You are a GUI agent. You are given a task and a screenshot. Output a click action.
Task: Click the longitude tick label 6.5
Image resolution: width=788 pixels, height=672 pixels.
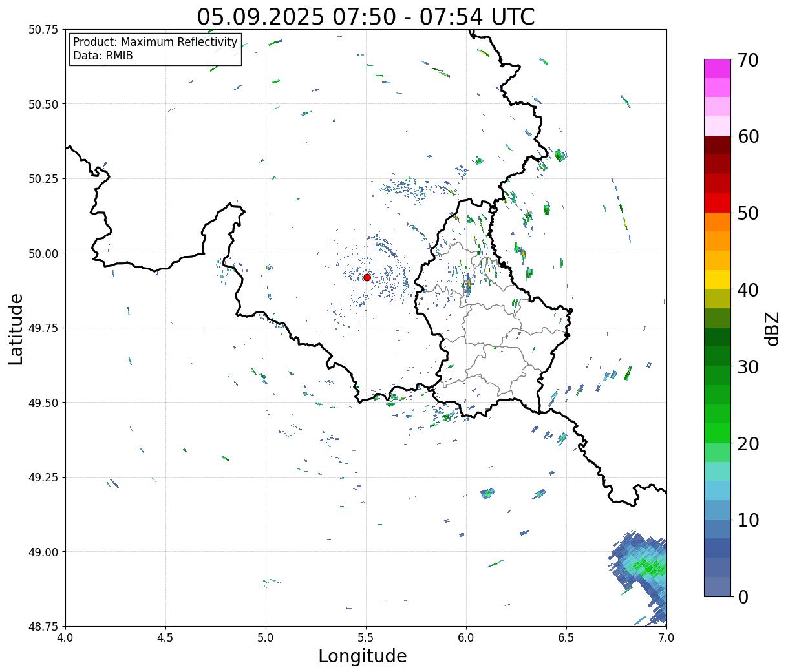[x=566, y=638]
